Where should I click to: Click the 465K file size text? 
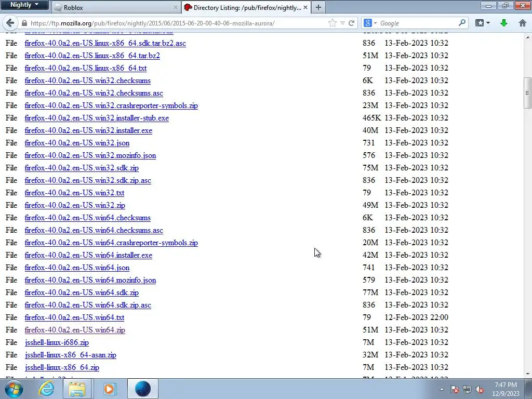(371, 118)
